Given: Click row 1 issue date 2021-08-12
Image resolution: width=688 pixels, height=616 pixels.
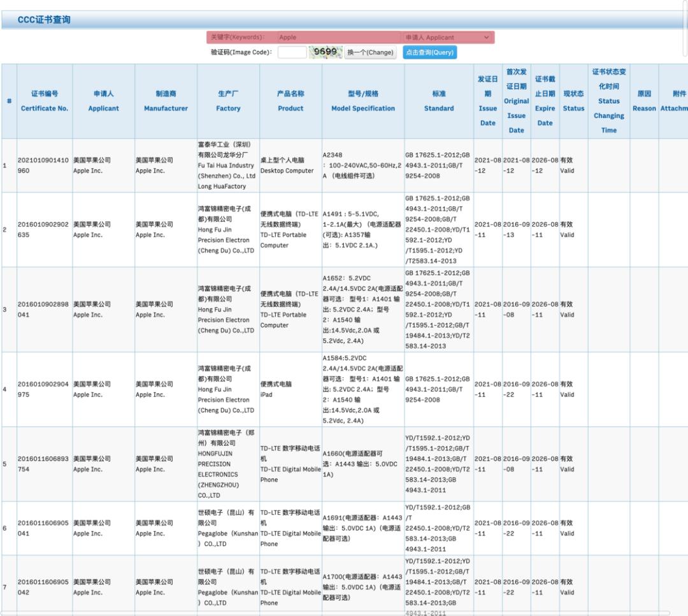Looking at the screenshot, I should pos(487,166).
